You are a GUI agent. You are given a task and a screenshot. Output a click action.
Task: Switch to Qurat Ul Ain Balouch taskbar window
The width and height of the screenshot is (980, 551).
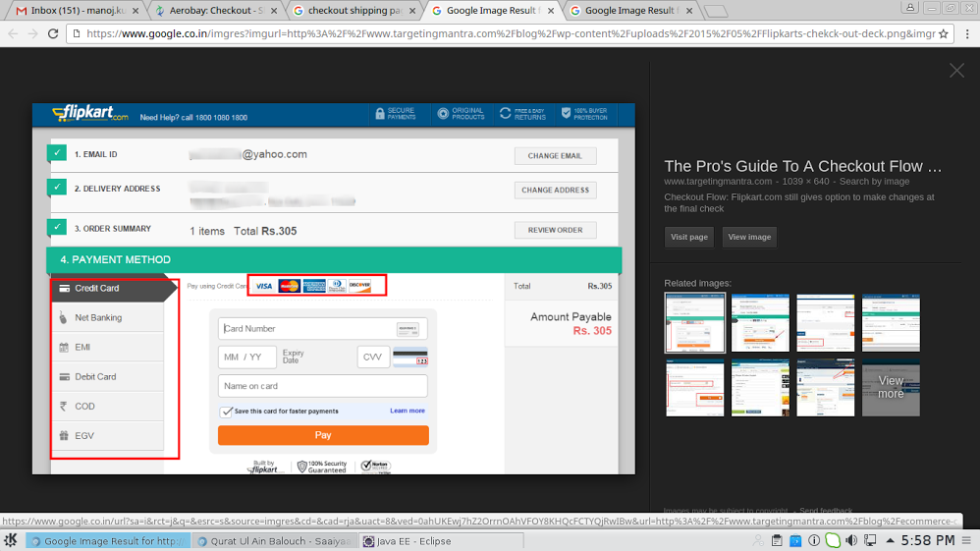pos(274,541)
